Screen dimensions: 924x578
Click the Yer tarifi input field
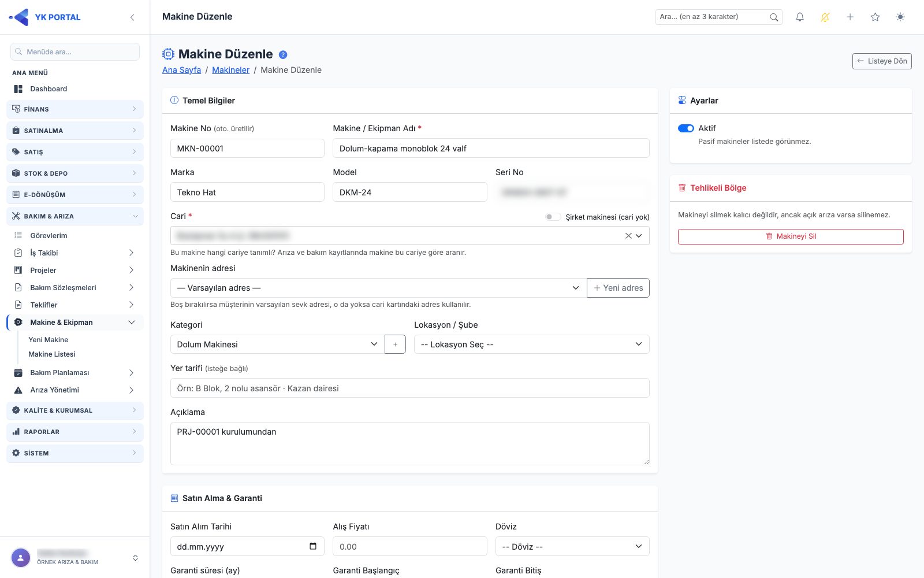click(410, 388)
